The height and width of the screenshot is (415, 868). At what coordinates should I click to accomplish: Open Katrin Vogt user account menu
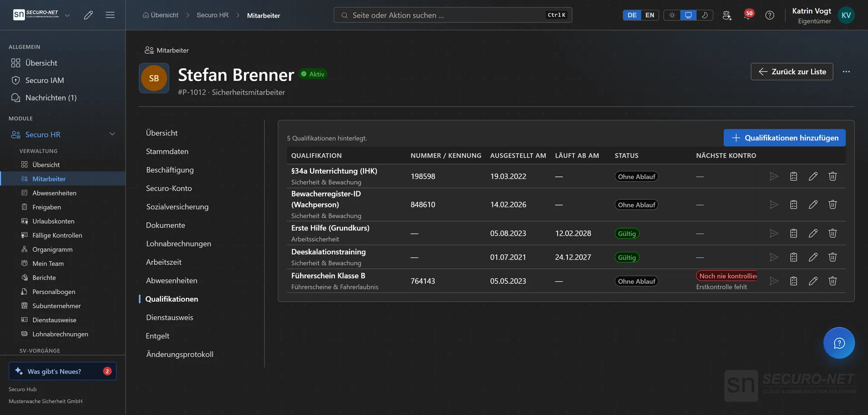point(823,15)
